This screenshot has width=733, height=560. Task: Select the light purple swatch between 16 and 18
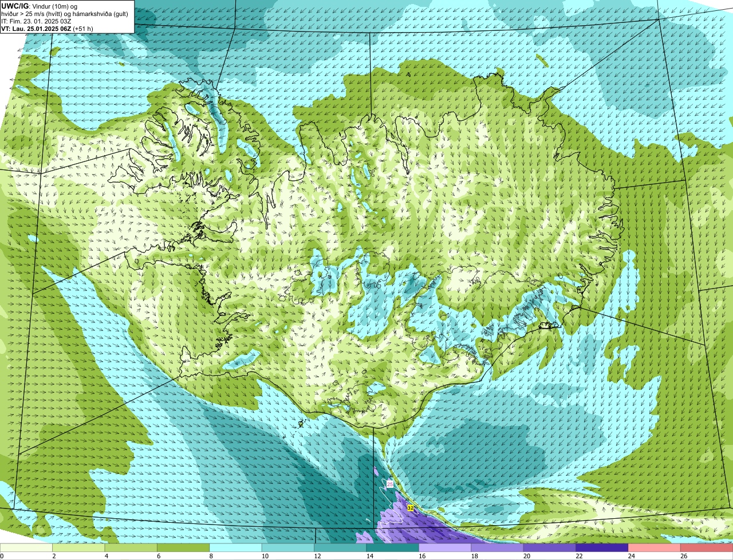(445, 547)
